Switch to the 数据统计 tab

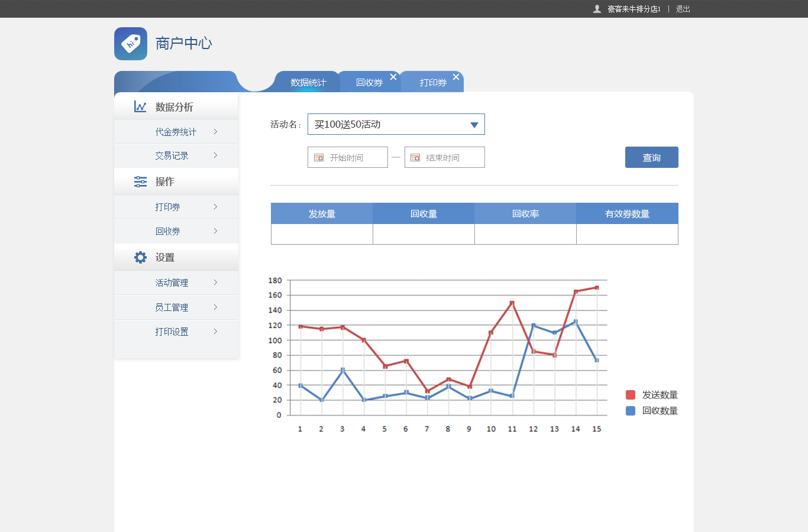(308, 82)
